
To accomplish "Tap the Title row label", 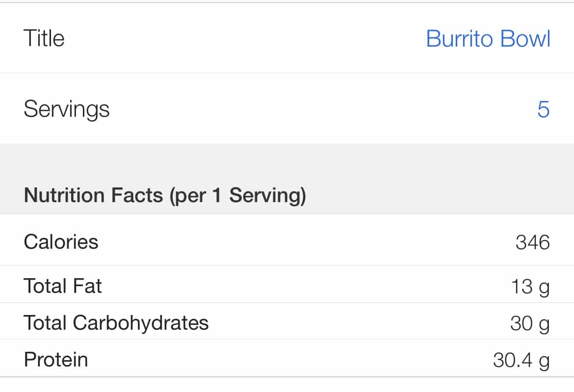I will (x=44, y=38).
